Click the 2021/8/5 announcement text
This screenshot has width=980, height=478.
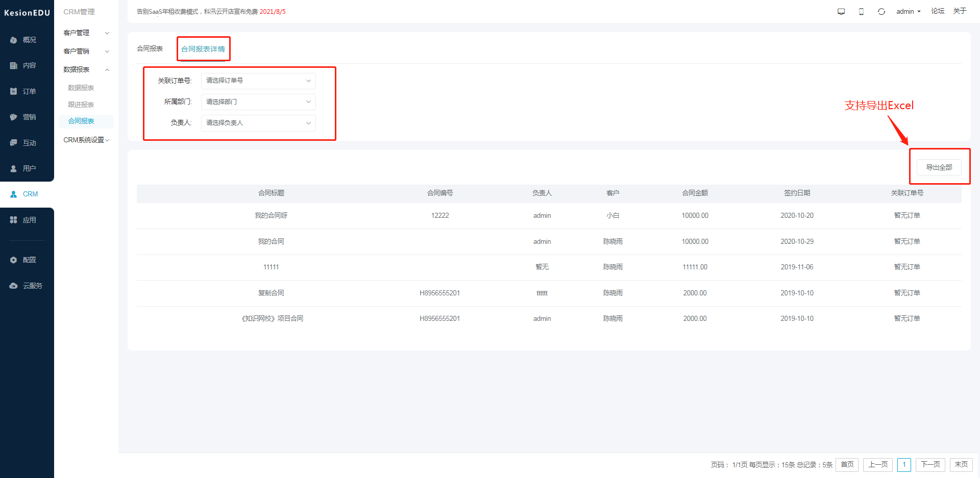[273, 12]
